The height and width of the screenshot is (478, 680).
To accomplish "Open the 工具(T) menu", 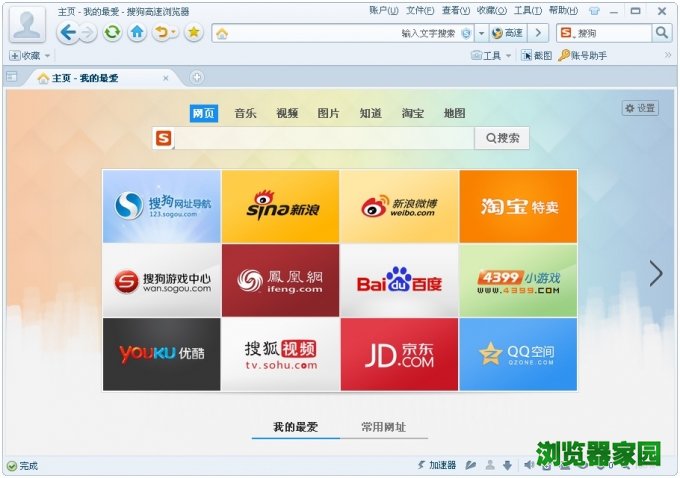I will click(x=528, y=11).
